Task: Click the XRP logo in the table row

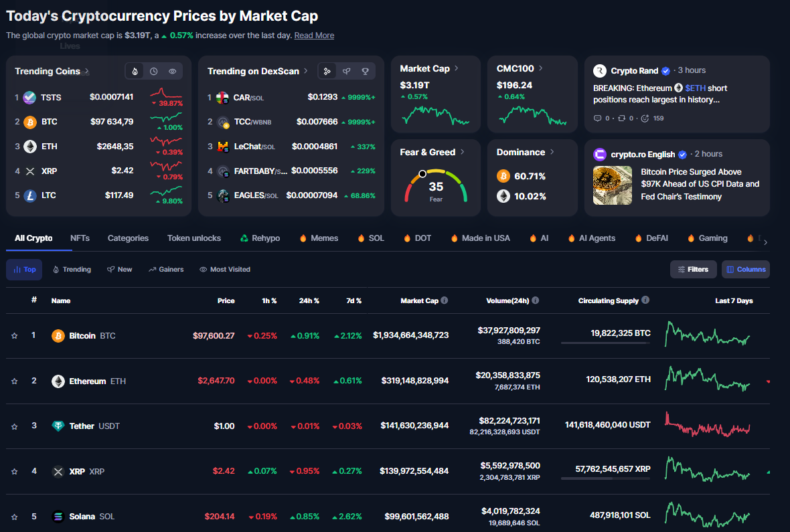Action: [58, 472]
